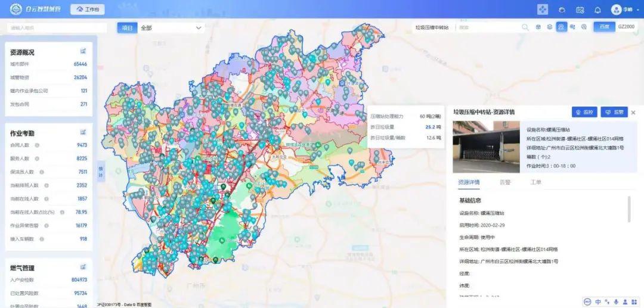This screenshot has width=644, height=308.
Task: Open the map layers stack icon
Action: click(x=550, y=27)
